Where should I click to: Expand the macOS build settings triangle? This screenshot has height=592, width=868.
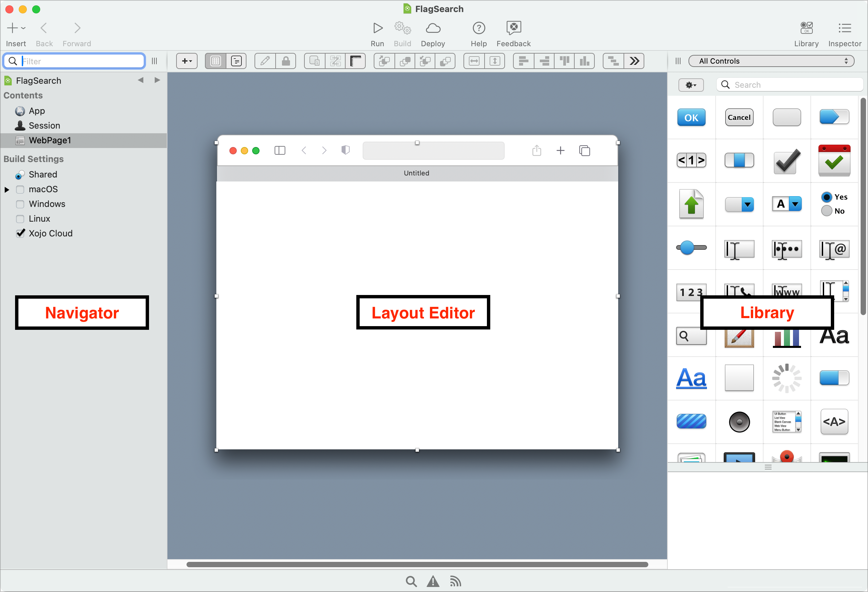(7, 190)
